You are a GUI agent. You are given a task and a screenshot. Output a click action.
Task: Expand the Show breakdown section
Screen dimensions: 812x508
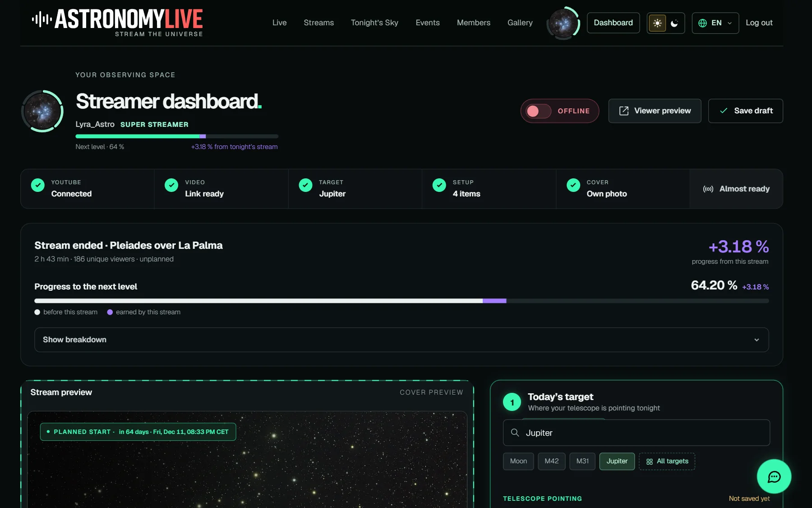[401, 340]
